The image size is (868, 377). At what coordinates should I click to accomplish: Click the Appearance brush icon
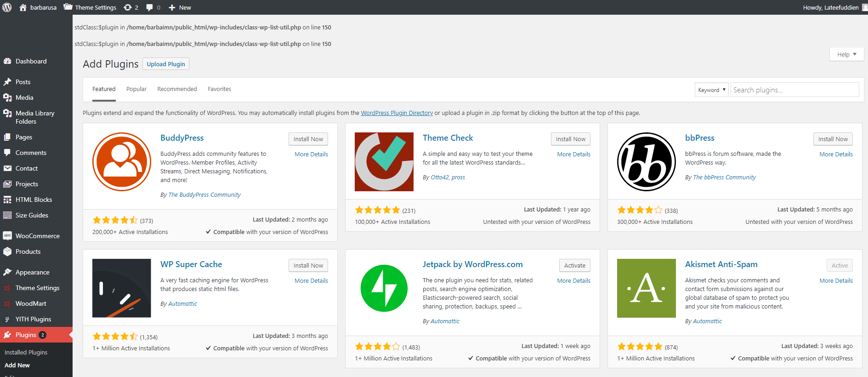[7, 272]
